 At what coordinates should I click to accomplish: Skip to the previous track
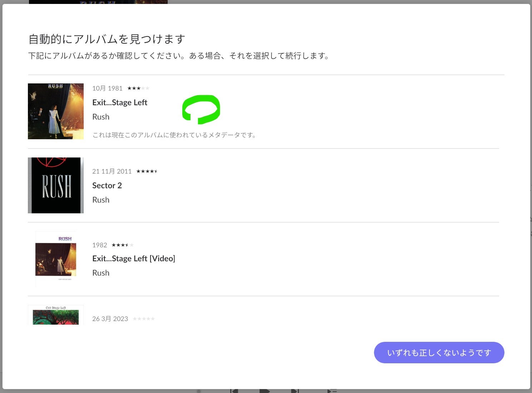pos(234,391)
